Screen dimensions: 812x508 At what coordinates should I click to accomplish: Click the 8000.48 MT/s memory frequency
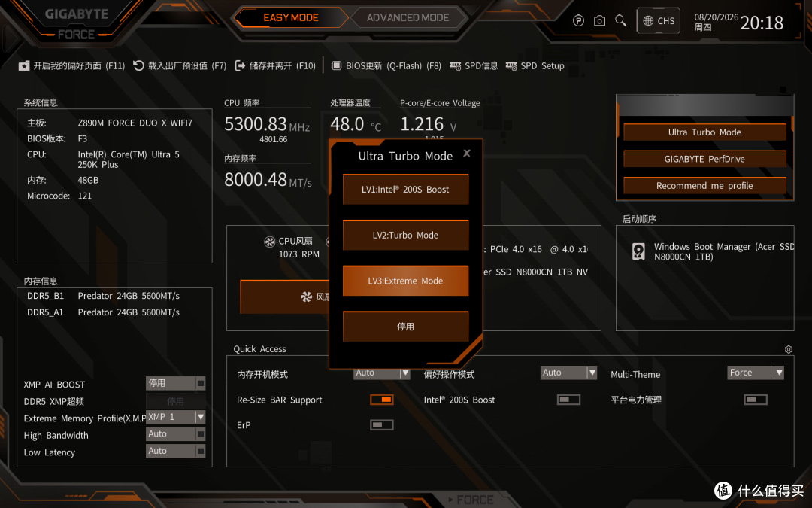point(268,180)
